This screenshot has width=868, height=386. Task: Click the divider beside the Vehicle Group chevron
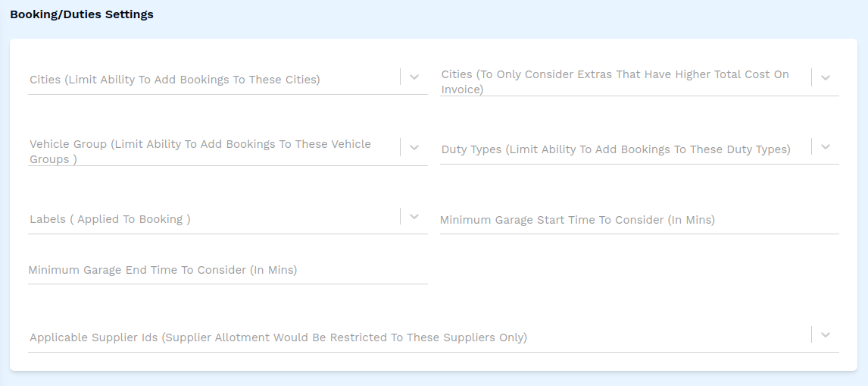pyautogui.click(x=401, y=147)
